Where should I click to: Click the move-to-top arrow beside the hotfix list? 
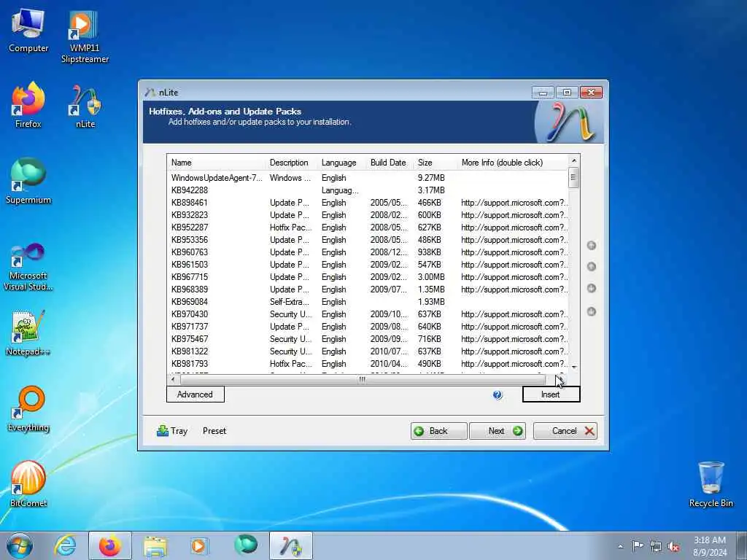[591, 246]
